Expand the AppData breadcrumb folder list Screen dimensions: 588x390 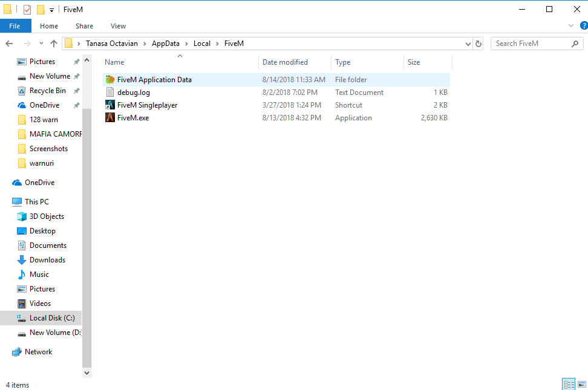(185, 44)
